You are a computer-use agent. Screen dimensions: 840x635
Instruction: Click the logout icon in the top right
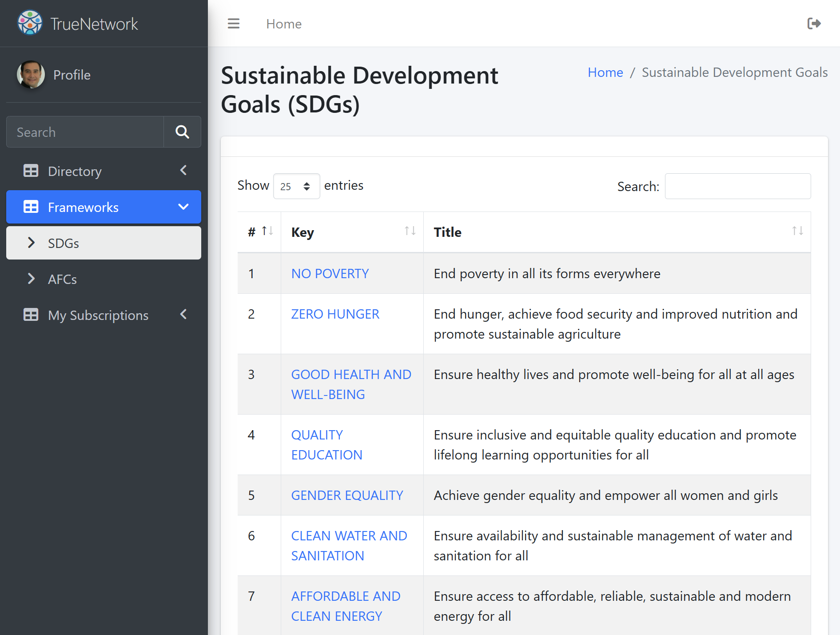[814, 24]
